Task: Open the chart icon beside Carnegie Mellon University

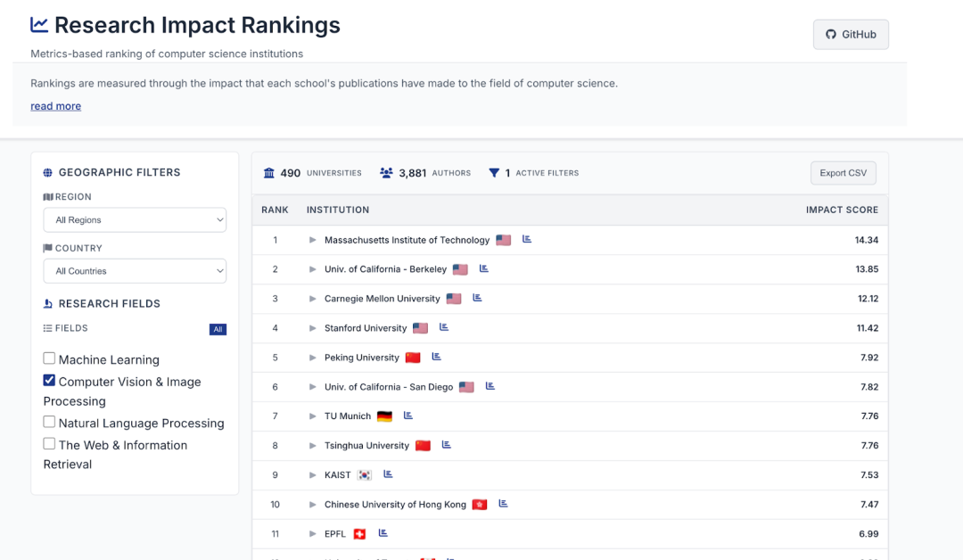Action: pyautogui.click(x=477, y=298)
